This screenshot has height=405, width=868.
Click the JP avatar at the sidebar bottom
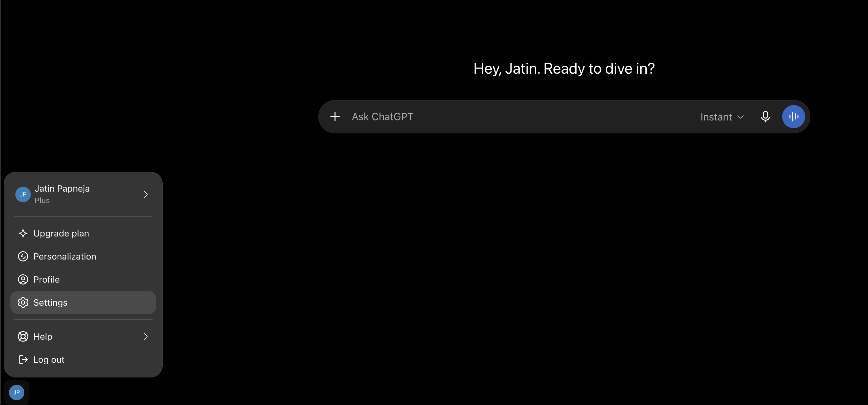(17, 392)
